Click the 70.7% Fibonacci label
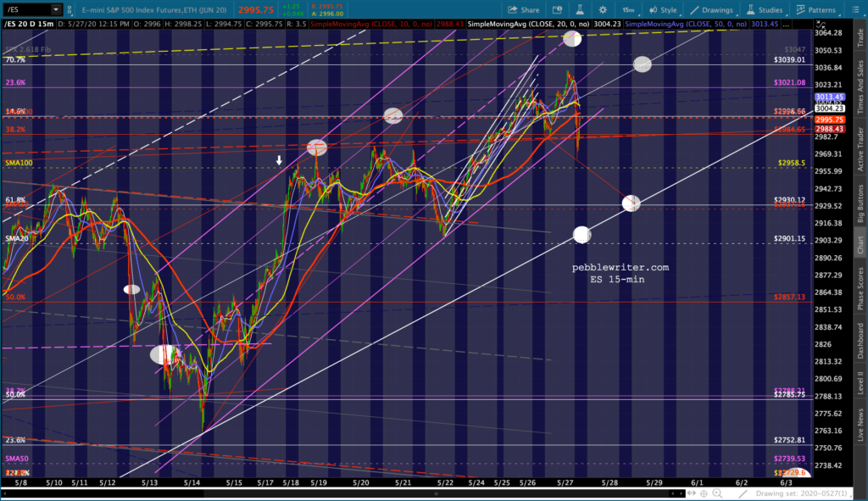Viewport: 868px width, 501px height. tap(15, 60)
